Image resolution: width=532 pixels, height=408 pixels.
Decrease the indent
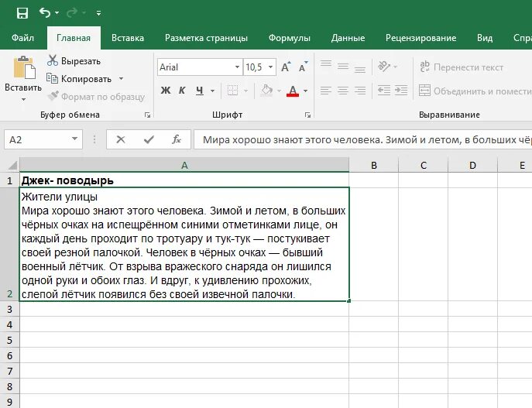click(x=384, y=91)
